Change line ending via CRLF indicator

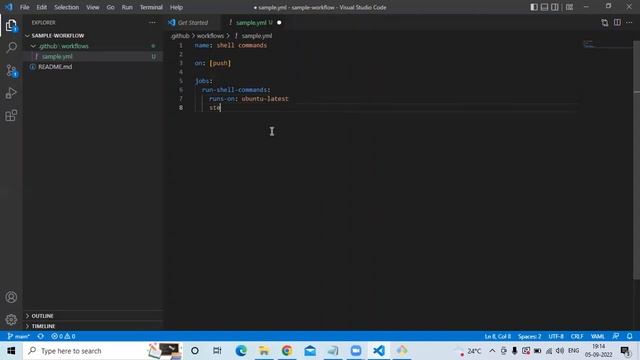(x=577, y=336)
